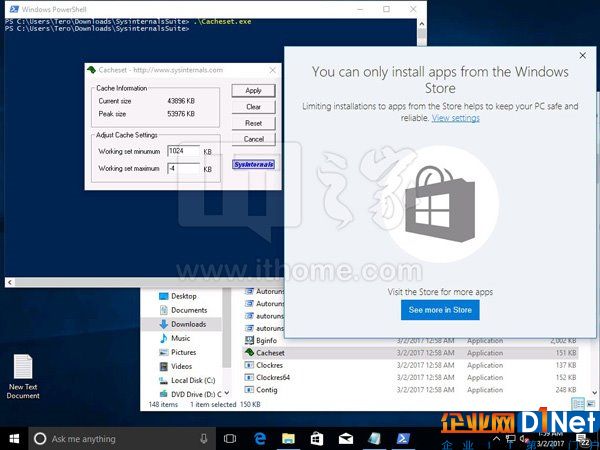Close the Windows Store warning dialog
Image resolution: width=600 pixels, height=450 pixels.
point(582,55)
